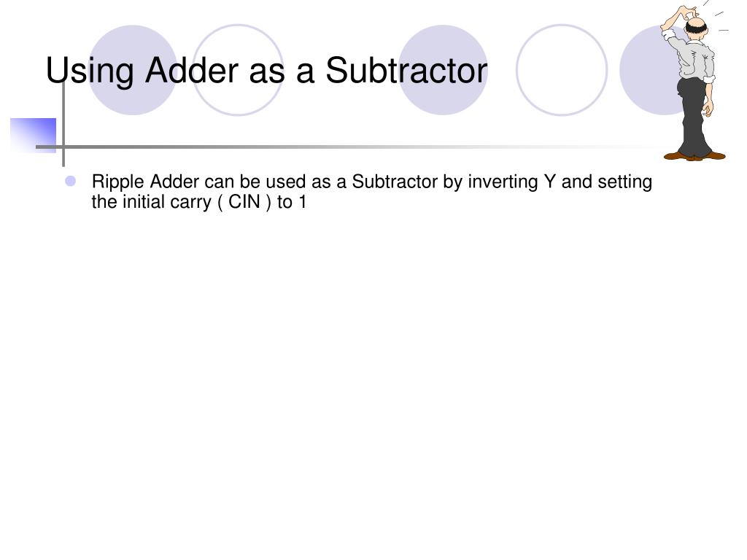Click the first outlined hollow circle
747x560 pixels.
238,70
